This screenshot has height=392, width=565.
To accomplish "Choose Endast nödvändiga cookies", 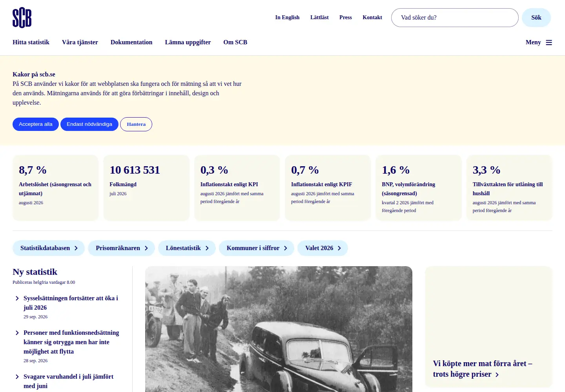I will coord(89,124).
